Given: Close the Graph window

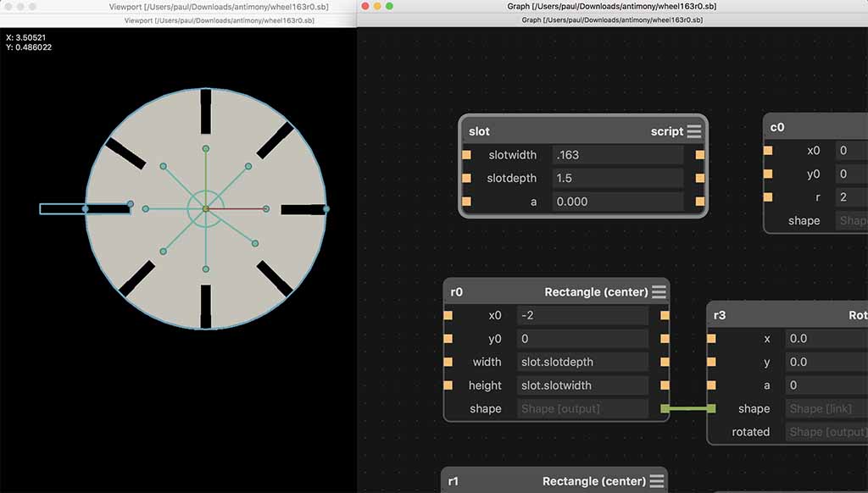Looking at the screenshot, I should [364, 6].
